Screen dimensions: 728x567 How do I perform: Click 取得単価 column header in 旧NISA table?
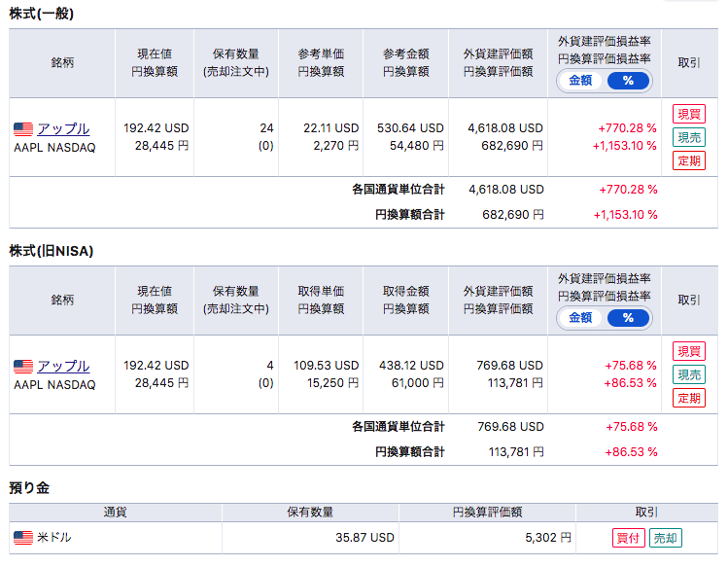point(321,291)
